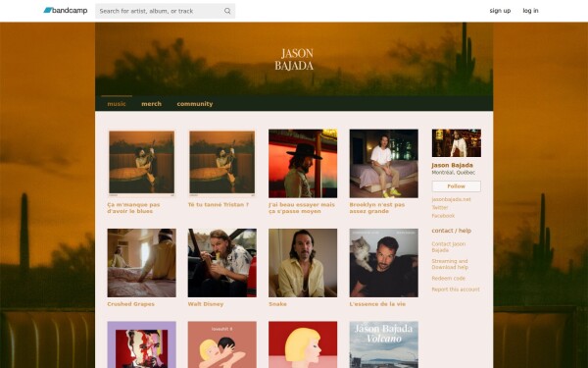Open the loveshit II album cover
The width and height of the screenshot is (588, 368).
[222, 344]
